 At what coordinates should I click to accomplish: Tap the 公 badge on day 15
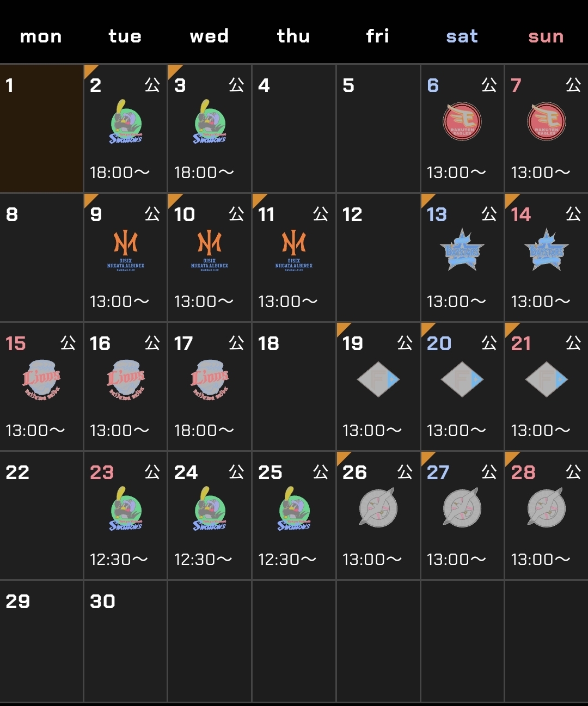click(68, 343)
